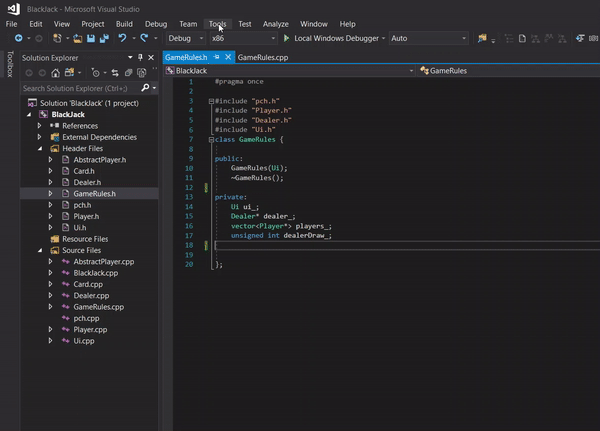Expand the References node
The width and height of the screenshot is (600, 431).
[39, 126]
